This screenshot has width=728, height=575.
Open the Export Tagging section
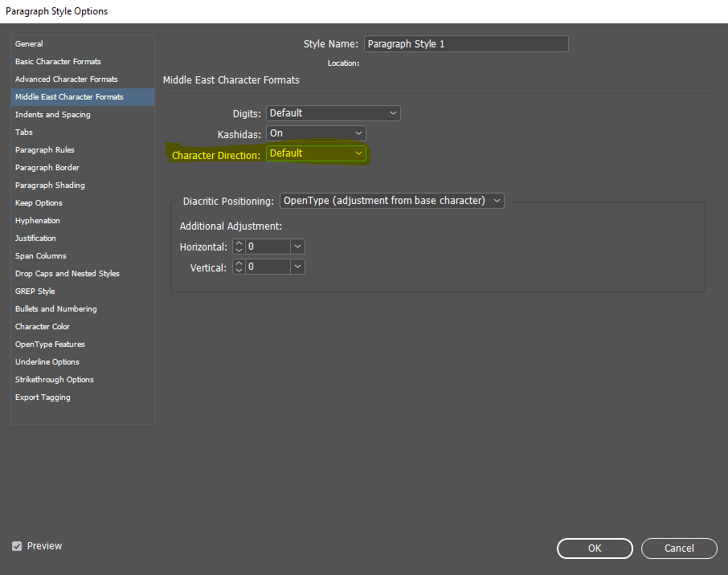point(43,398)
